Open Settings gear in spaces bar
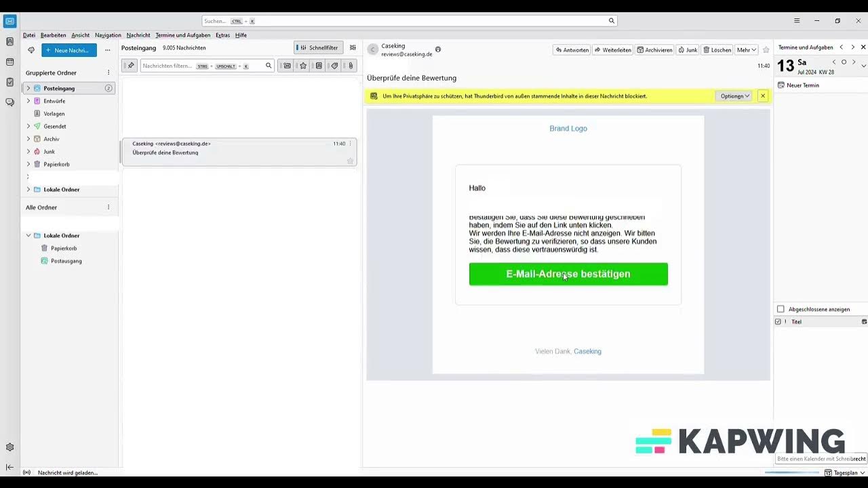The width and height of the screenshot is (868, 488). (9, 447)
